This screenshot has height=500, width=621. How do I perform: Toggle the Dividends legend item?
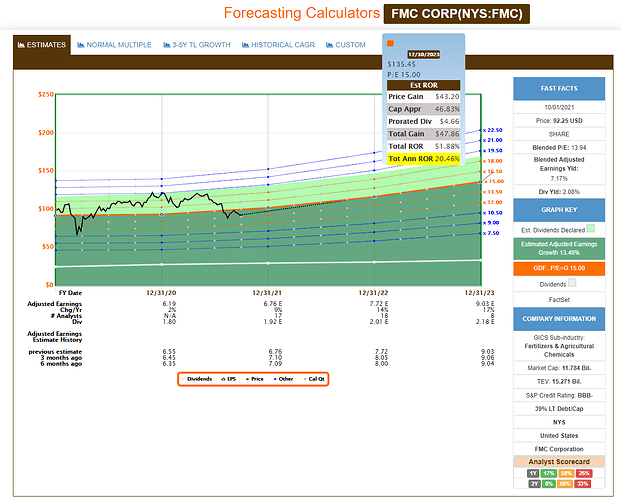[x=197, y=379]
